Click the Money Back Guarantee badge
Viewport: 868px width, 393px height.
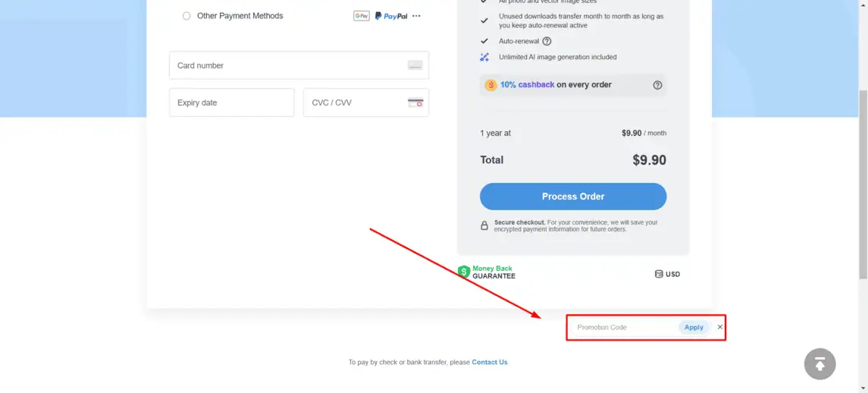[487, 272]
